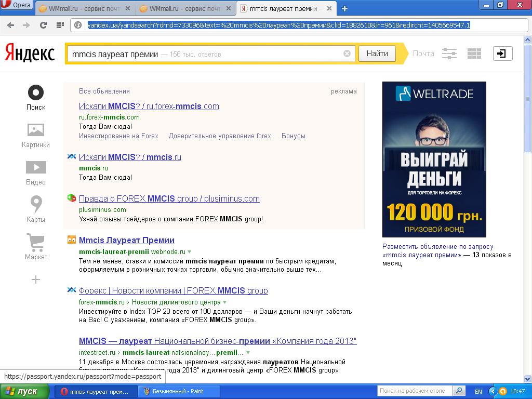Open ad Искали MMCIS? ru.forex-mmcis.com
This screenshot has width=532, height=399.
[x=149, y=106]
